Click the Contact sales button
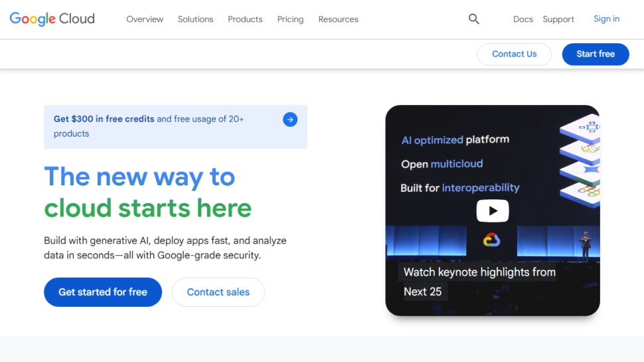The height and width of the screenshot is (362, 644). pyautogui.click(x=218, y=292)
